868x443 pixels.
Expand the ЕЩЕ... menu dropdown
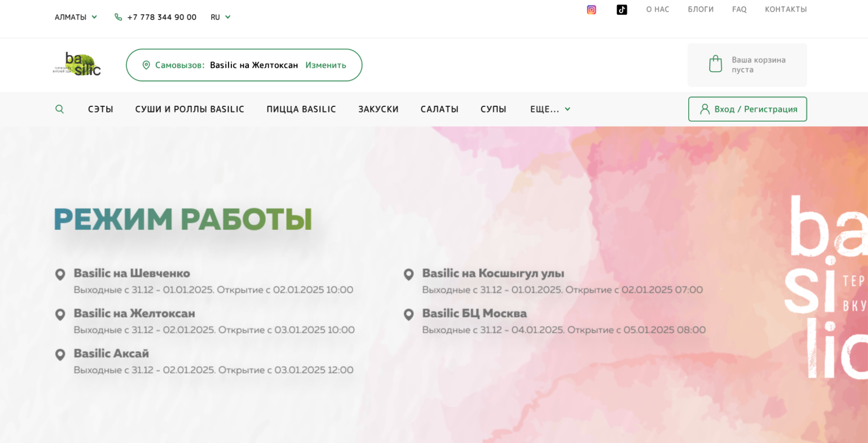pos(550,109)
